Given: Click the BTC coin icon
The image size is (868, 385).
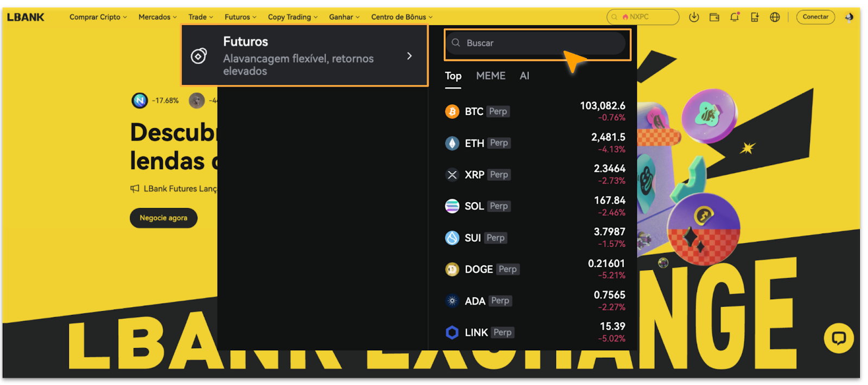Looking at the screenshot, I should (452, 111).
